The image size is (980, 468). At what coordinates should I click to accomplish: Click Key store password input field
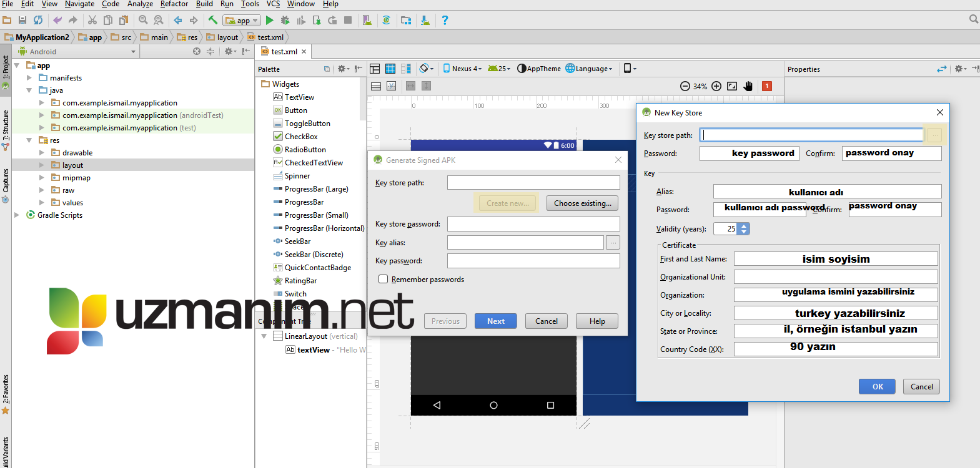coord(533,224)
